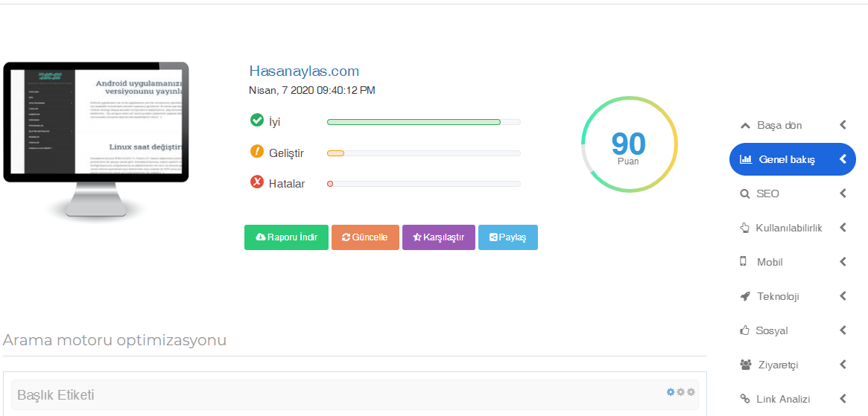
Task: Open Link Analizi section
Action: (793, 399)
